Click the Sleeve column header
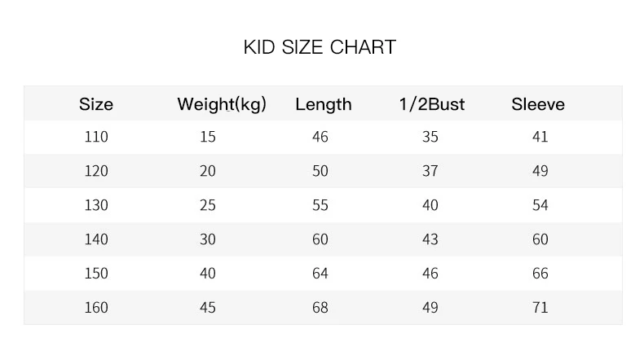 tap(538, 104)
